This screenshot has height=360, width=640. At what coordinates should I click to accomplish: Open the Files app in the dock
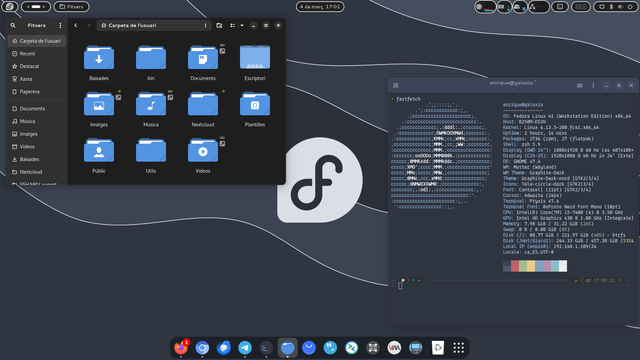click(x=287, y=348)
